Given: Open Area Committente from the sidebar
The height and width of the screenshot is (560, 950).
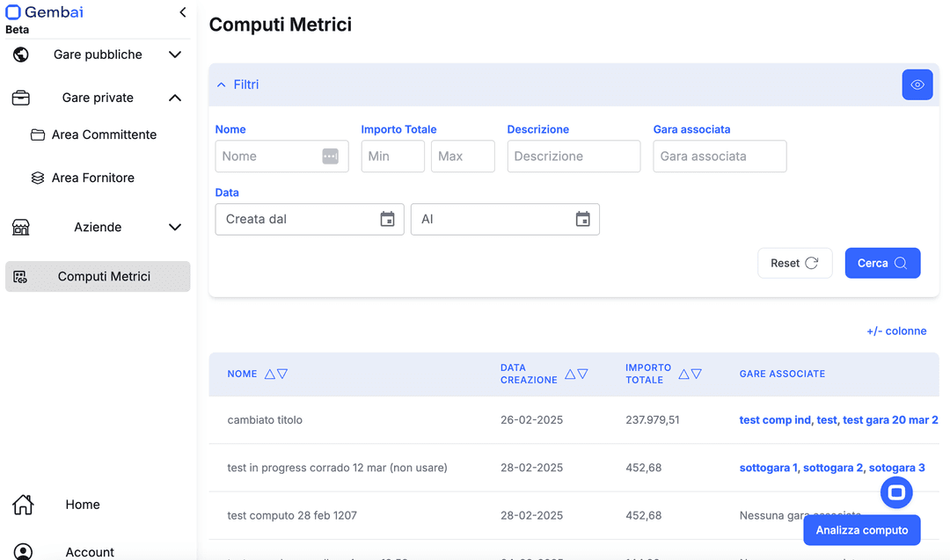Looking at the screenshot, I should click(x=103, y=135).
